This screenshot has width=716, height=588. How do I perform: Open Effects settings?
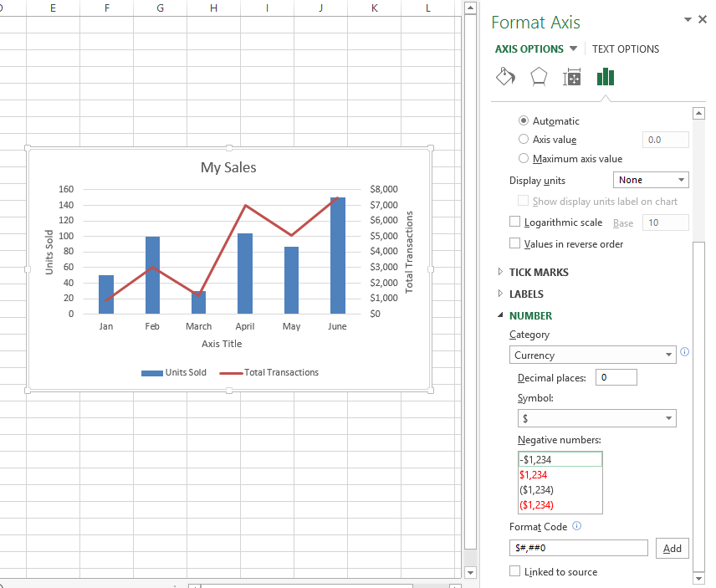click(539, 77)
